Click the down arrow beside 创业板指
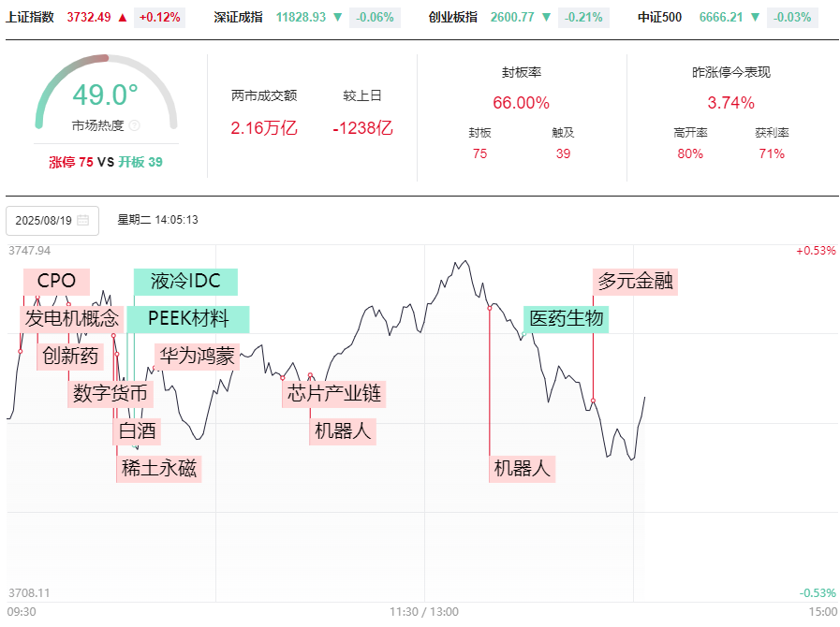Viewport: 840px width, 627px height. coord(546,17)
